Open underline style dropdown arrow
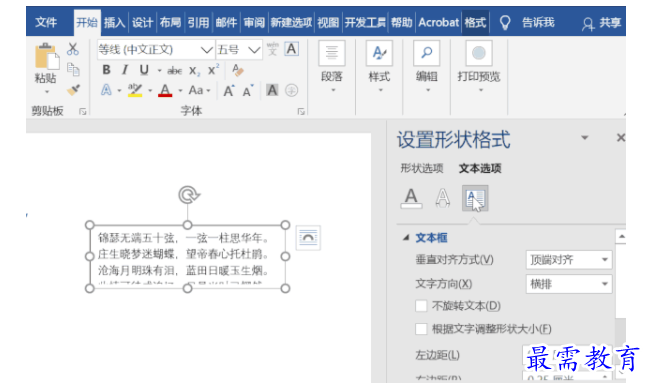This screenshot has height=390, width=648. [x=159, y=71]
